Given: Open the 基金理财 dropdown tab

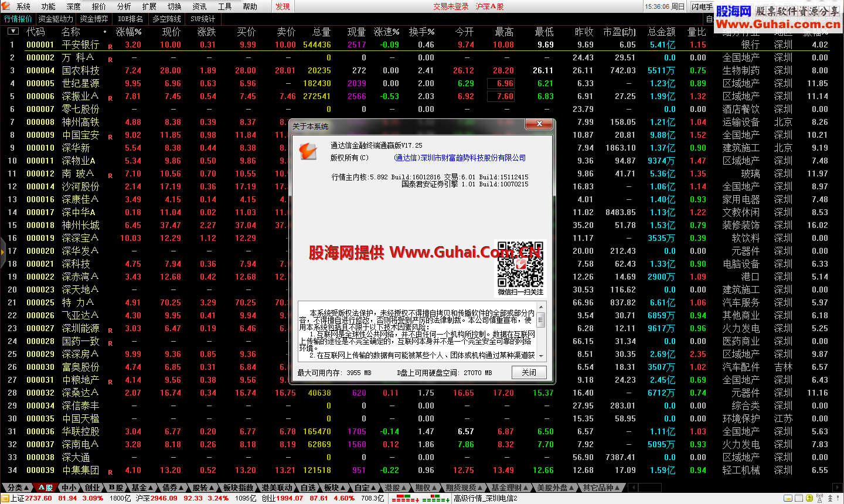Looking at the screenshot, I should [510, 488].
